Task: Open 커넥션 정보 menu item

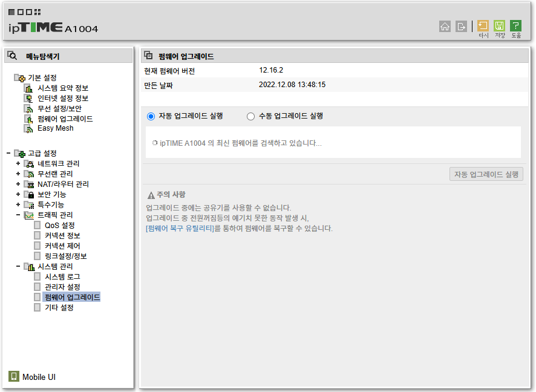Action: (x=62, y=235)
